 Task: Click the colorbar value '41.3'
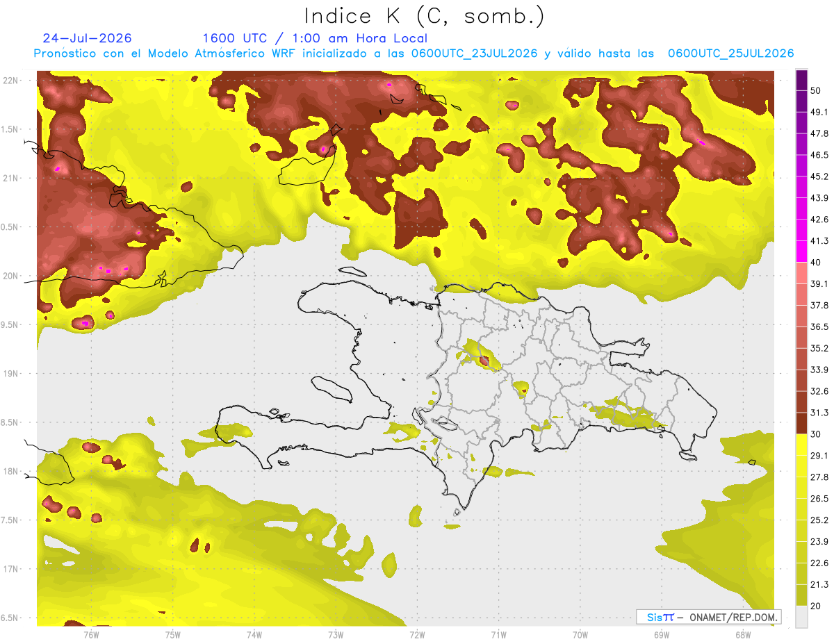[x=819, y=241]
